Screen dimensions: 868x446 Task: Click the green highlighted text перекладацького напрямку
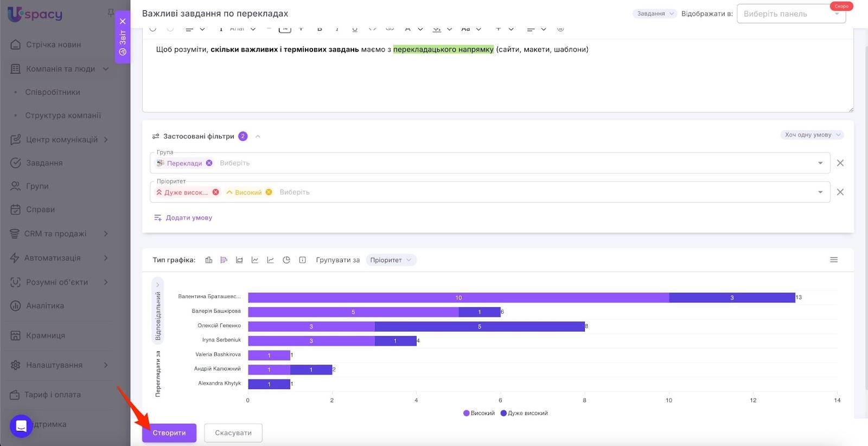pos(443,49)
